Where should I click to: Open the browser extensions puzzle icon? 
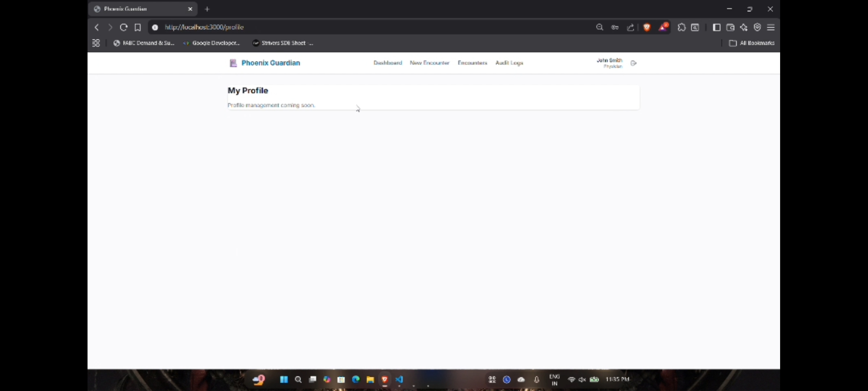coord(681,27)
